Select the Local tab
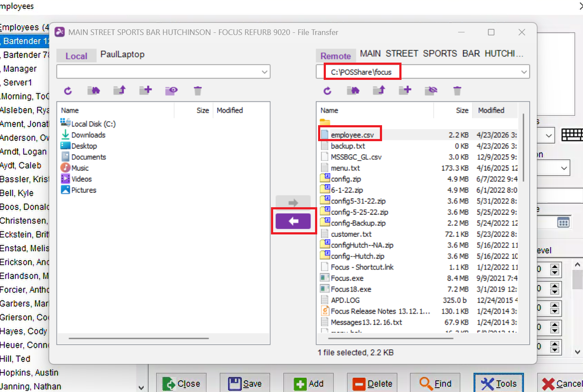 pos(76,56)
